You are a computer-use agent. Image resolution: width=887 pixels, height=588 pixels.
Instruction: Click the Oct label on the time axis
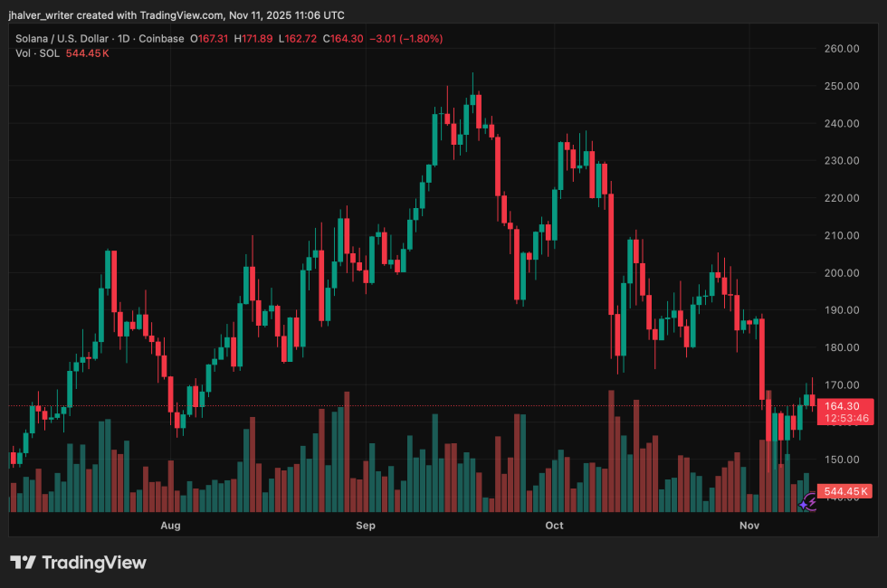(x=553, y=525)
